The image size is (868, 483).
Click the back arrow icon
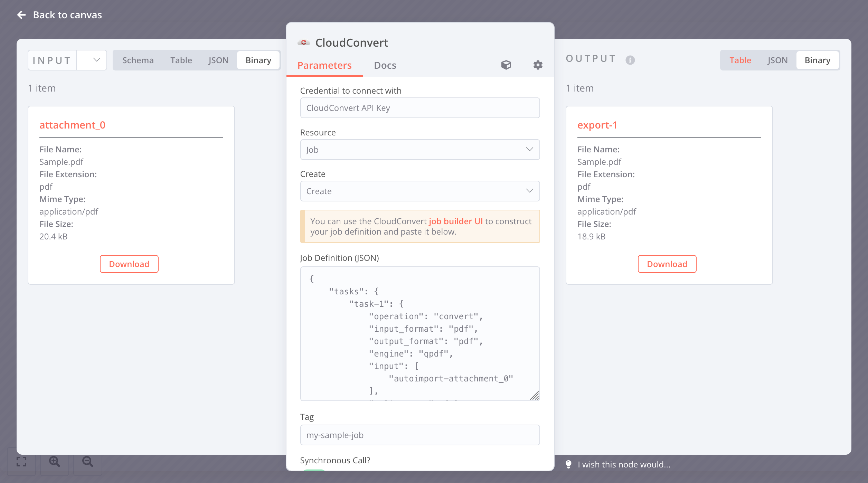coord(21,15)
